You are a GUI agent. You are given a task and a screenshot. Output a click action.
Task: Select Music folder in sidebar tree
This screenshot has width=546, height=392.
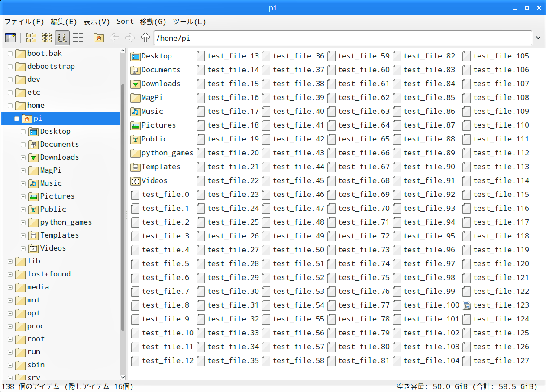coord(51,183)
